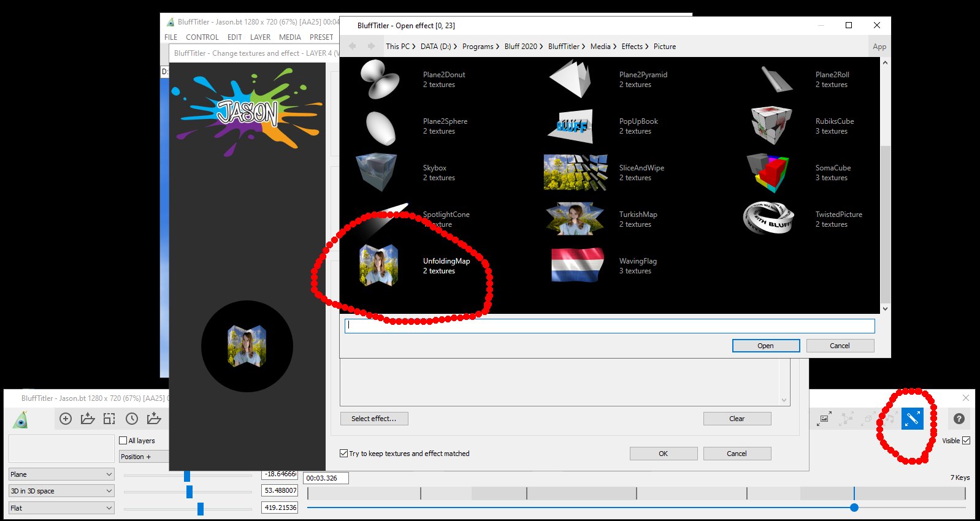Uncheck the Visible checkbox
This screenshot has height=521, width=980.
967,440
